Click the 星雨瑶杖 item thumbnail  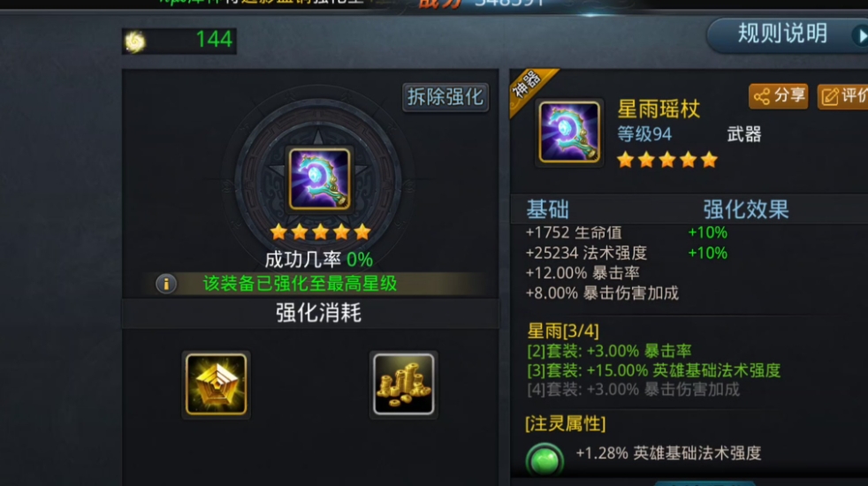(x=569, y=133)
